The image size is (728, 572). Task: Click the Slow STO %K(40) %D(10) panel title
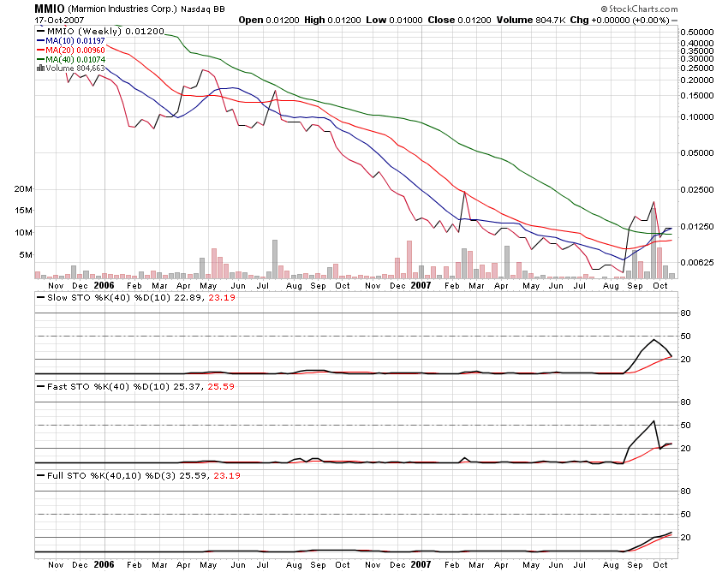pos(109,298)
